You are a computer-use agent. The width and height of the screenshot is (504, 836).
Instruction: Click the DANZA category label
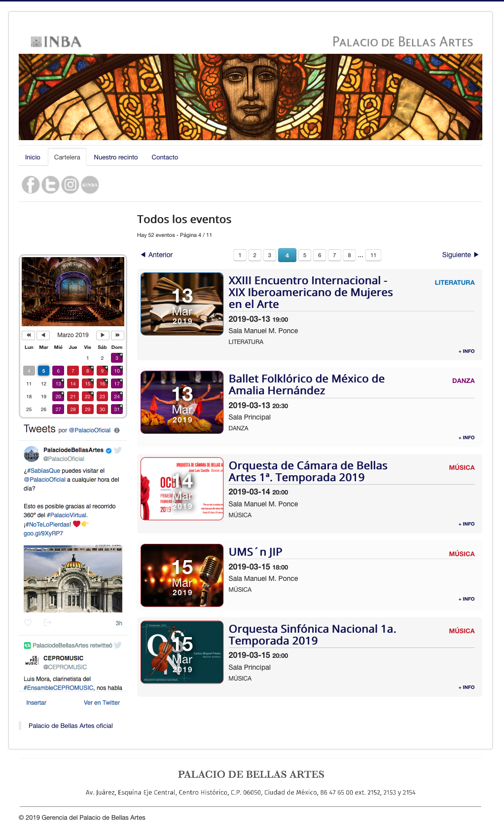click(464, 381)
